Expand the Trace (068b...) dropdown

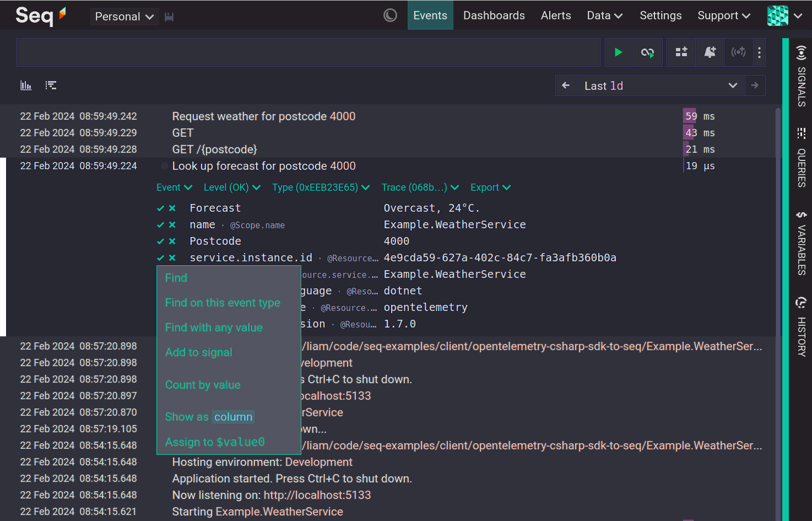[420, 187]
